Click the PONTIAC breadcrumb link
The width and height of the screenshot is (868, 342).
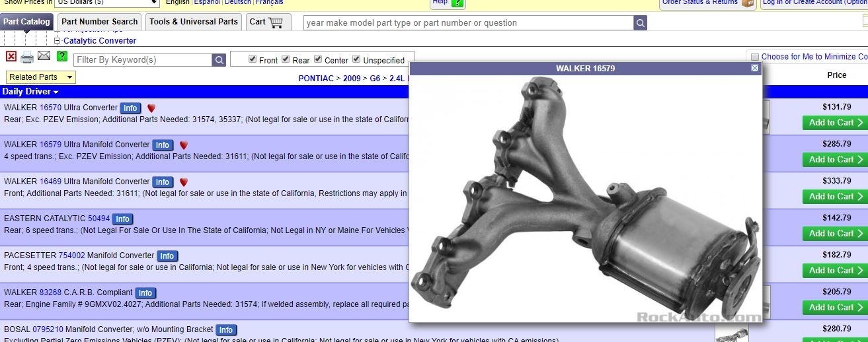(317, 79)
